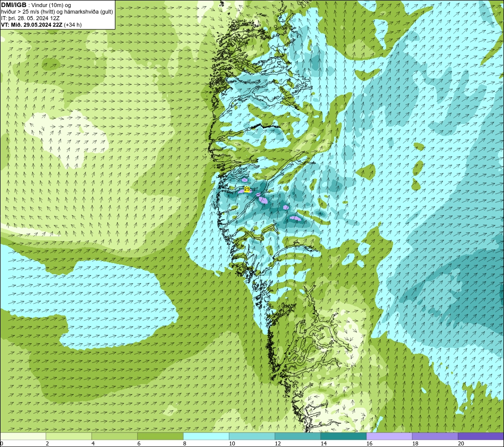The height and width of the screenshot is (447, 504).
Task: Click legend scale value 6
Action: click(x=139, y=443)
